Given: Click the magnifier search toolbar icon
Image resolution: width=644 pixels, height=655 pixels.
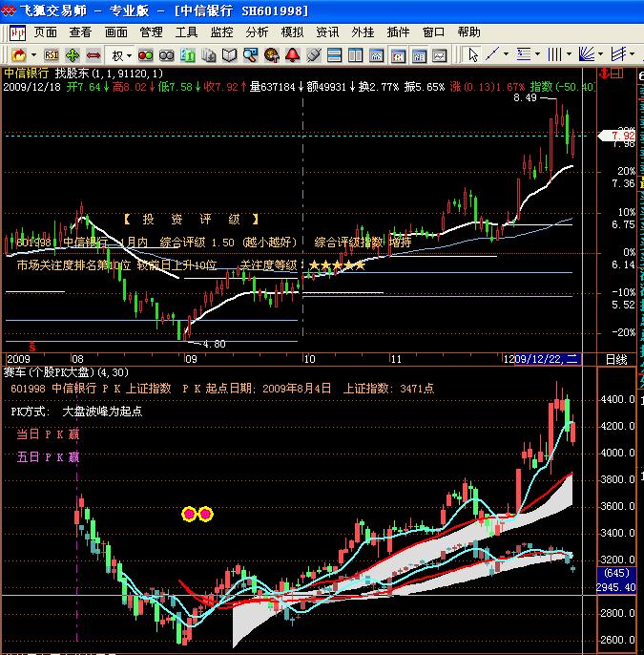Looking at the screenshot, I should [x=250, y=55].
